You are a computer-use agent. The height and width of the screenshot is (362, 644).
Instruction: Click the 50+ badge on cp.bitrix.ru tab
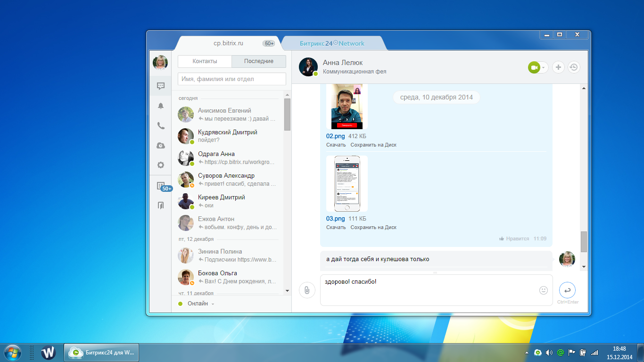[x=269, y=43]
